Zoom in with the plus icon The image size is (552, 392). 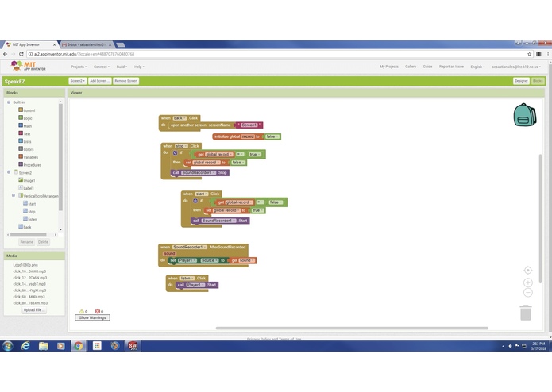point(527,282)
